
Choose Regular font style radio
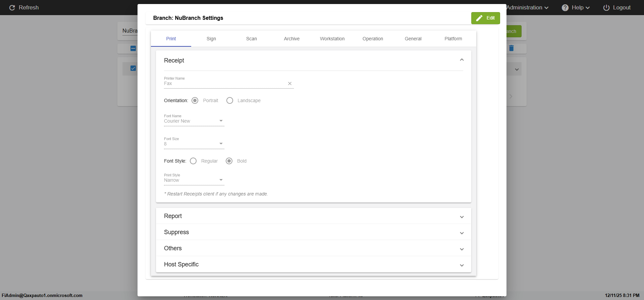tap(193, 161)
